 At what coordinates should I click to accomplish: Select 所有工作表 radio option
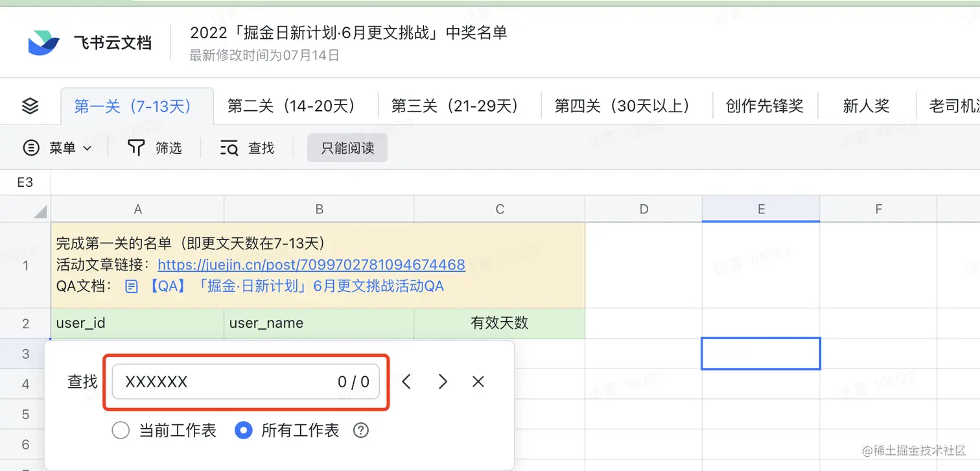coord(243,430)
